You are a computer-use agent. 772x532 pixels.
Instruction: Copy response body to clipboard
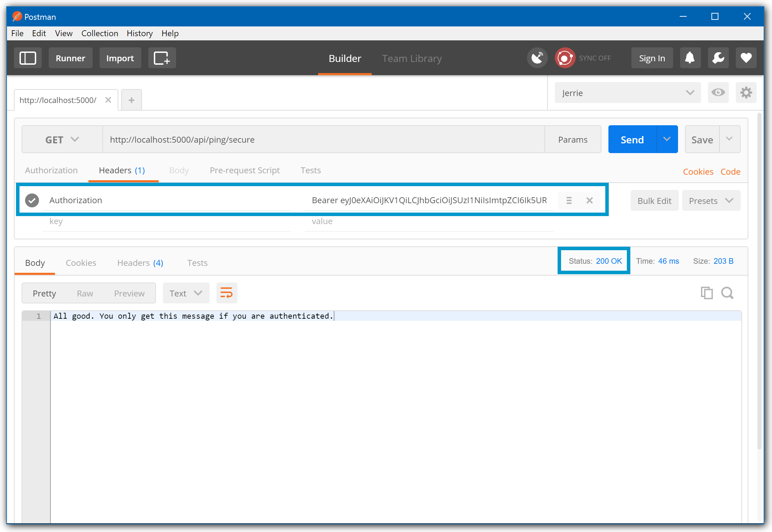(x=707, y=293)
